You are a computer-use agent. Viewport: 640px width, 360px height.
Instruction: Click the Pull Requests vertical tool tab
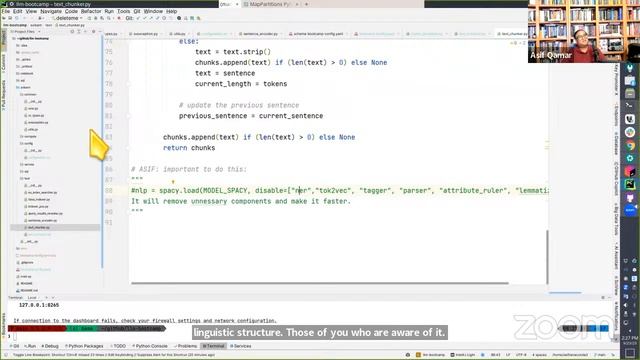pos(4,95)
